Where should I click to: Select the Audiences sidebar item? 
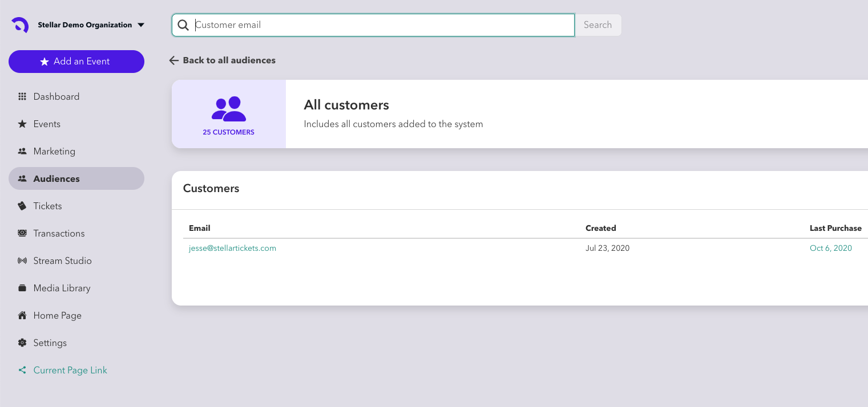[76, 178]
